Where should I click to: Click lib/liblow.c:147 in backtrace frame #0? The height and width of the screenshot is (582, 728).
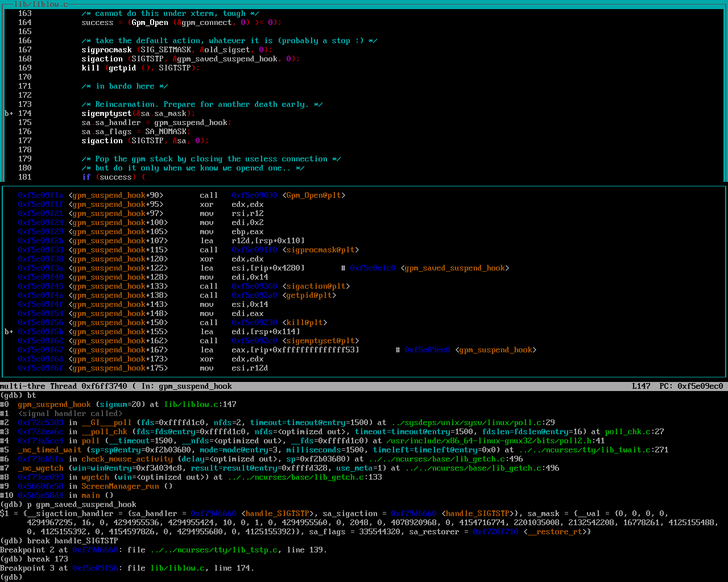tap(200, 405)
